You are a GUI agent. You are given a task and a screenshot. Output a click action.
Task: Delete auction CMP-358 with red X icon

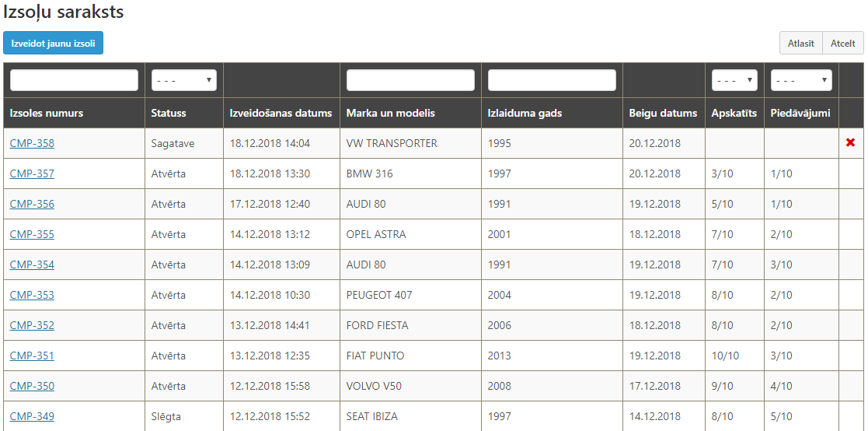(x=850, y=143)
